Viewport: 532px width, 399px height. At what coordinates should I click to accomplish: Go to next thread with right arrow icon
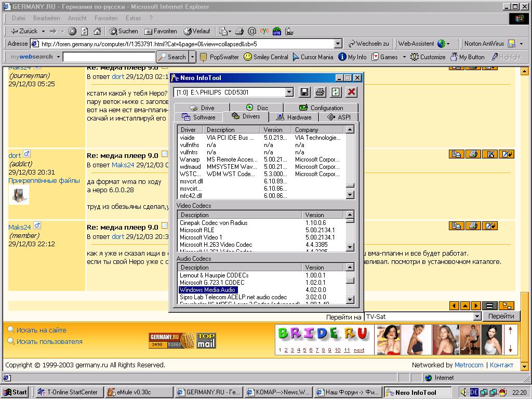[476, 305]
